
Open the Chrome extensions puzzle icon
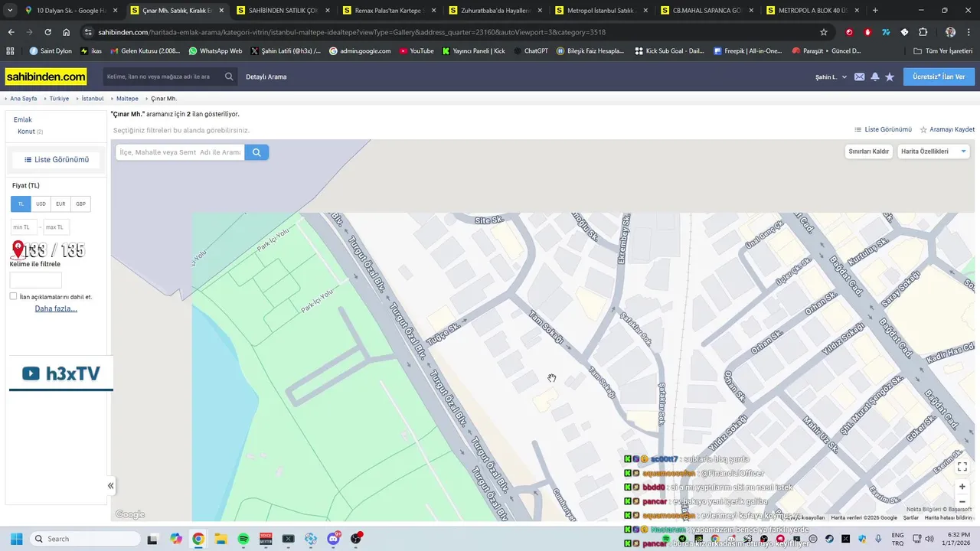tap(923, 32)
